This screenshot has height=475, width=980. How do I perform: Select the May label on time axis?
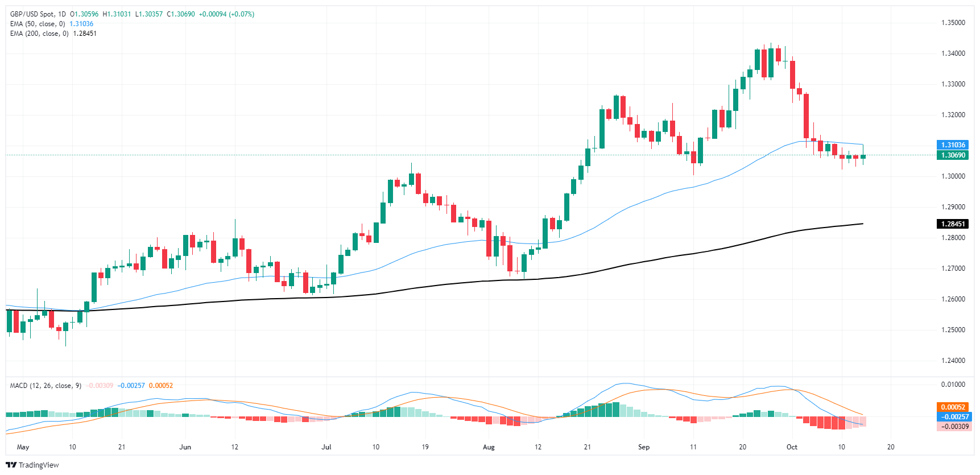point(23,447)
